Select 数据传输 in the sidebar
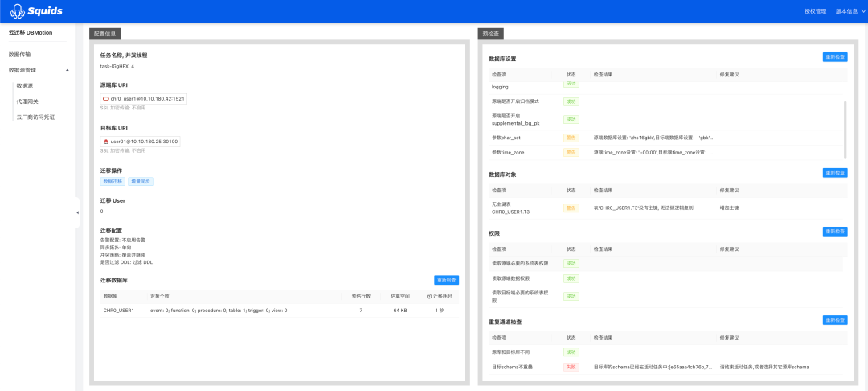Screen dimensions: 868x391 coord(20,55)
